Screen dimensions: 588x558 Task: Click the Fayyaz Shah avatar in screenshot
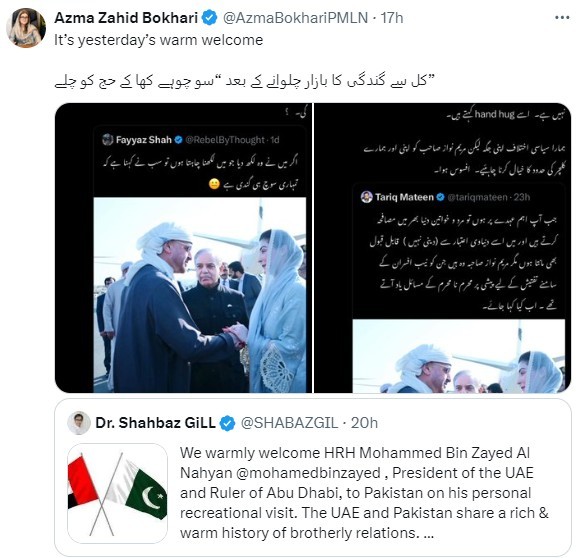pyautogui.click(x=108, y=140)
